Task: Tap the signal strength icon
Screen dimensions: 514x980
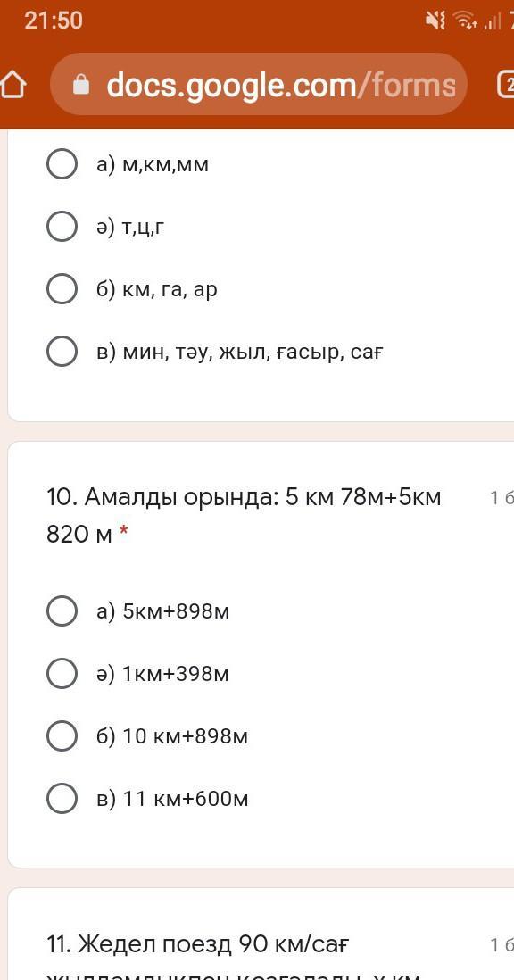Action: (x=493, y=22)
